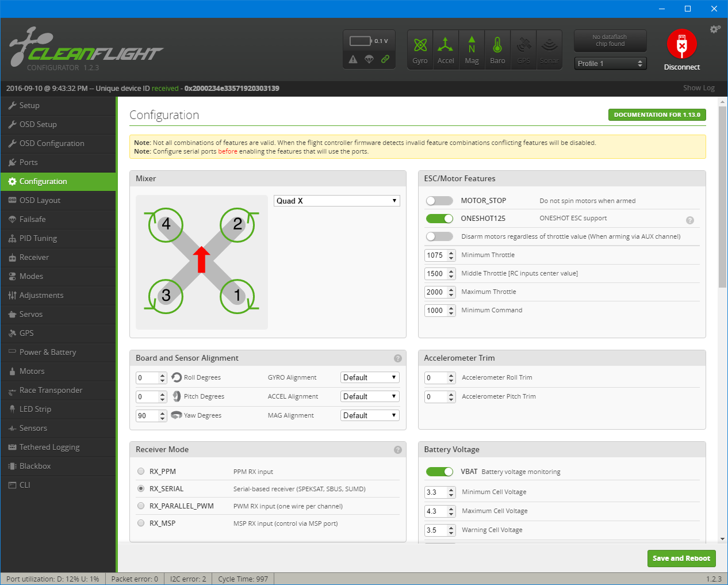728x585 pixels.
Task: Click the Receiver Mode help icon
Action: coord(397,450)
